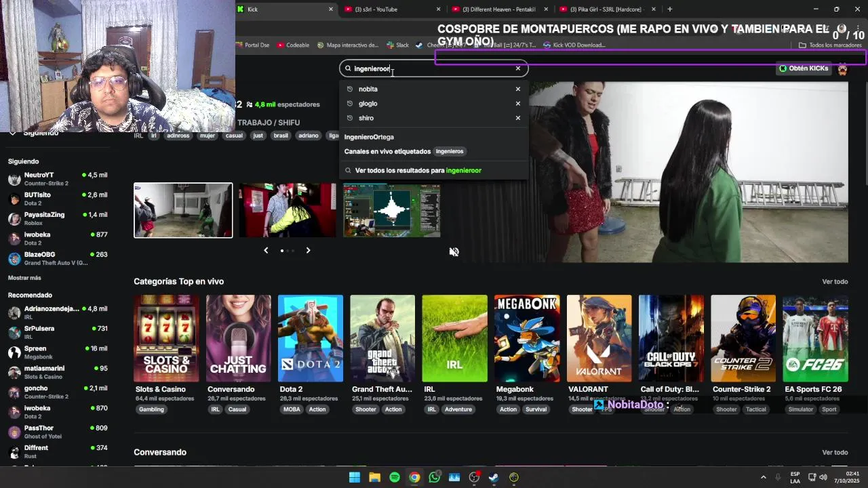Click the Survival tag under Megabonk
868x488 pixels.
[x=536, y=409]
